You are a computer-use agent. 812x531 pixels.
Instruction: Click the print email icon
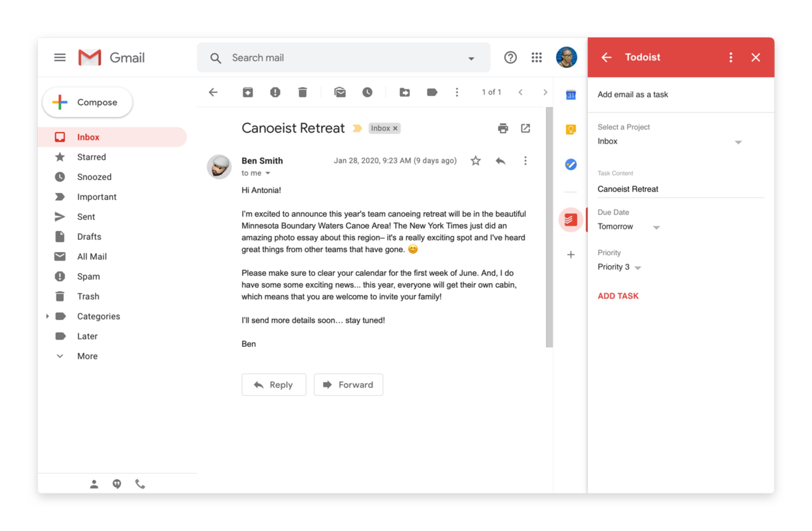point(502,128)
